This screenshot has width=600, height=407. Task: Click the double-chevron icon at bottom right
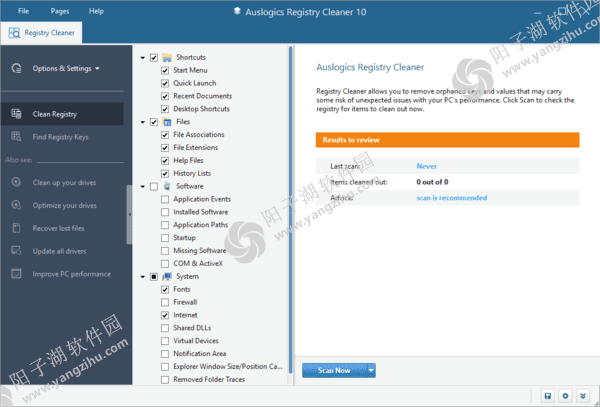click(583, 396)
